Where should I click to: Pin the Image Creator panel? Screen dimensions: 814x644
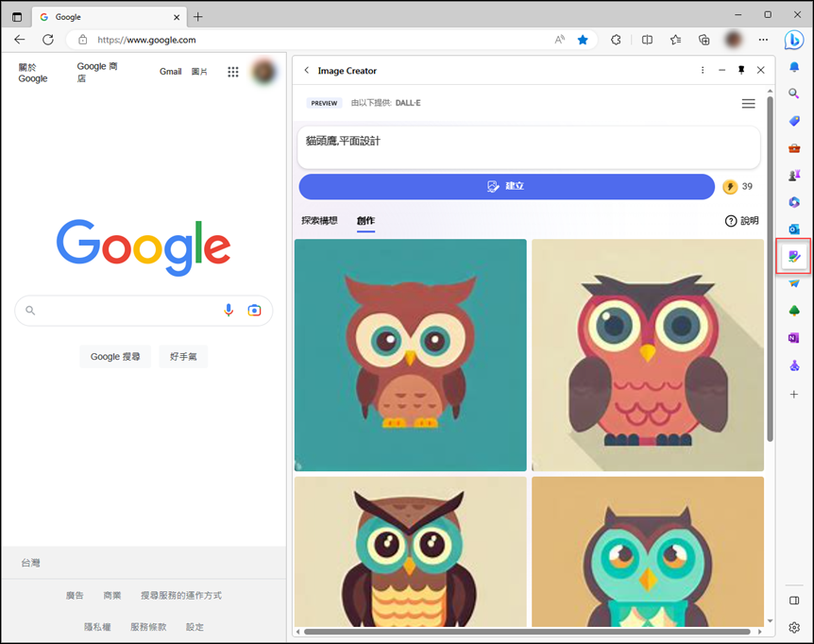point(741,70)
